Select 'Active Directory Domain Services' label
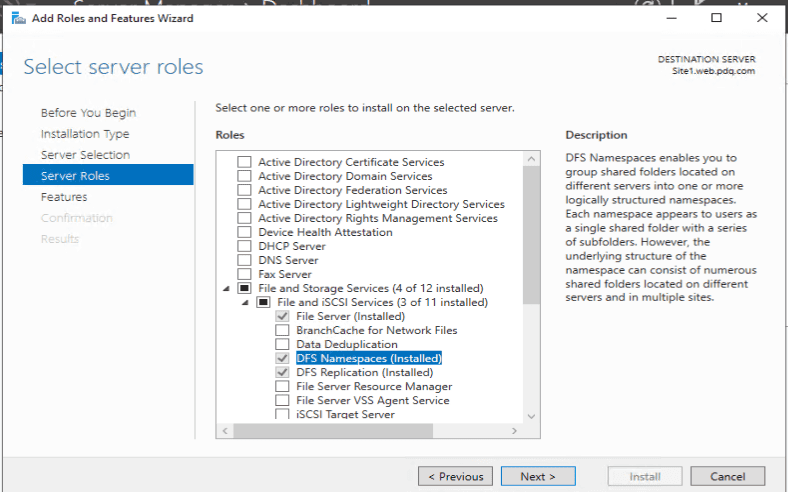The width and height of the screenshot is (788, 492). click(345, 176)
